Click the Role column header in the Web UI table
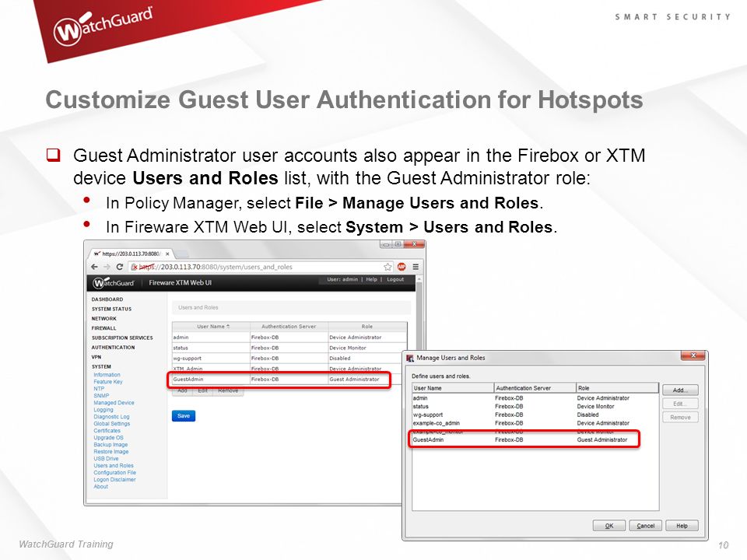747x560 pixels. pos(367,327)
